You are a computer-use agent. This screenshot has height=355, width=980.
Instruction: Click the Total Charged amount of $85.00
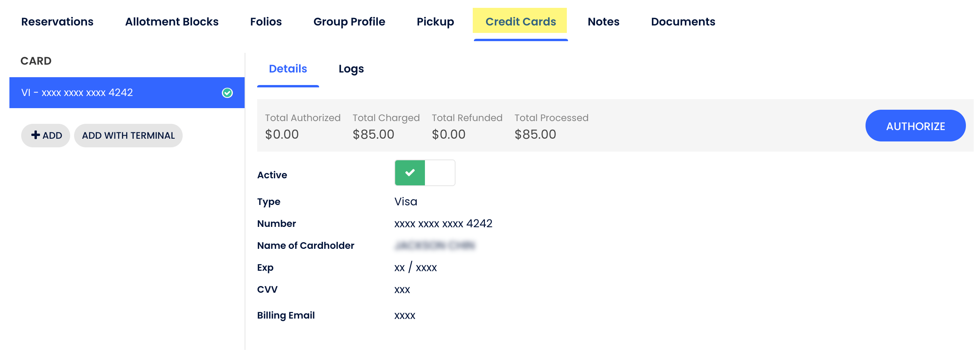point(373,134)
